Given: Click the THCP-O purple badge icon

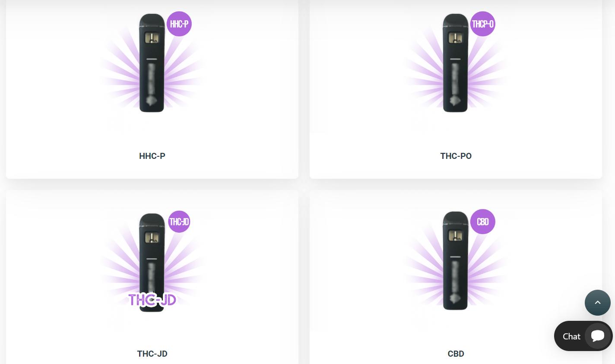Looking at the screenshot, I should [482, 24].
